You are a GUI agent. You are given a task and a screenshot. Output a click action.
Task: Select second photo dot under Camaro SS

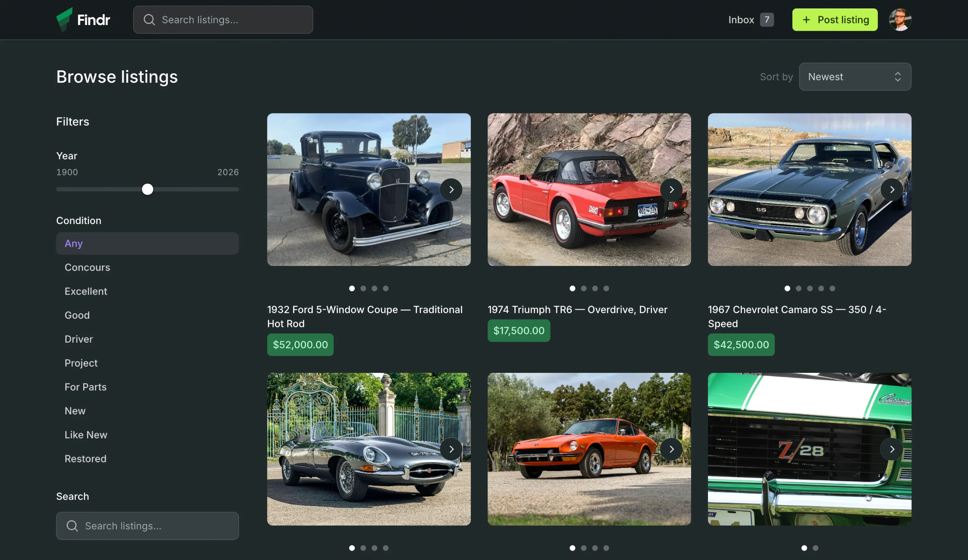[x=799, y=288]
